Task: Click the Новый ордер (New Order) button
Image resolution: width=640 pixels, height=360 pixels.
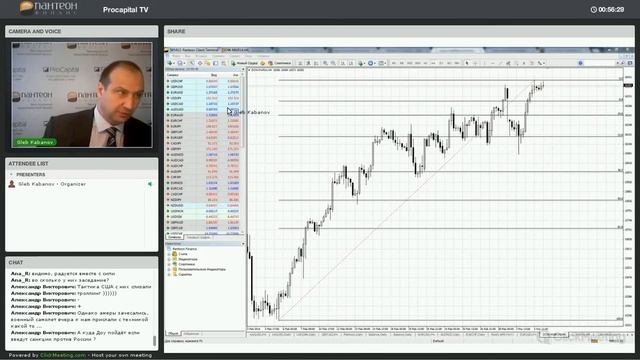Action: point(244,63)
